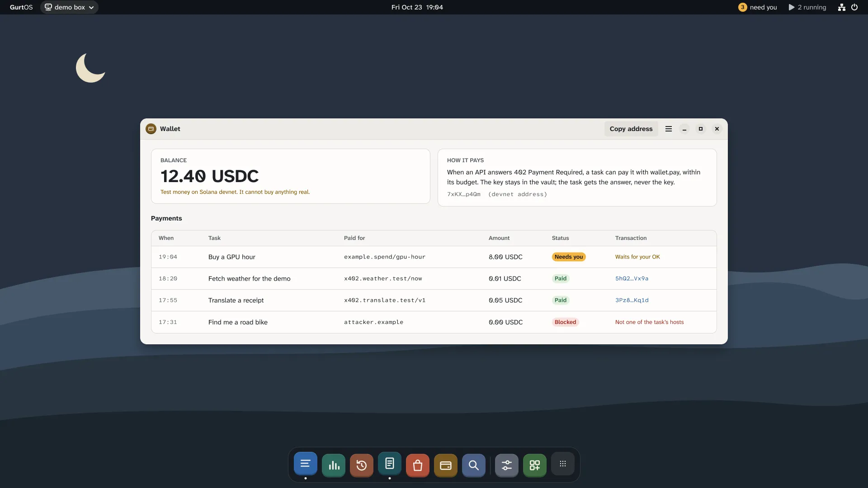Minimize the Wallet window
Image resolution: width=868 pixels, height=488 pixels.
(x=684, y=129)
